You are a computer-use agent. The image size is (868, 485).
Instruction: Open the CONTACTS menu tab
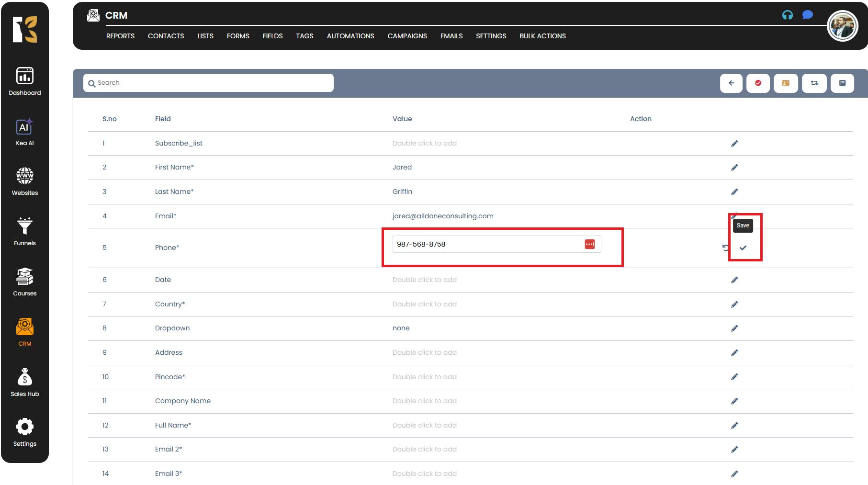point(166,36)
